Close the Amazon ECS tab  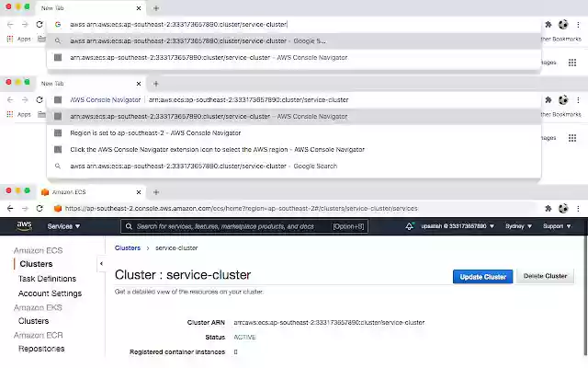tap(139, 192)
